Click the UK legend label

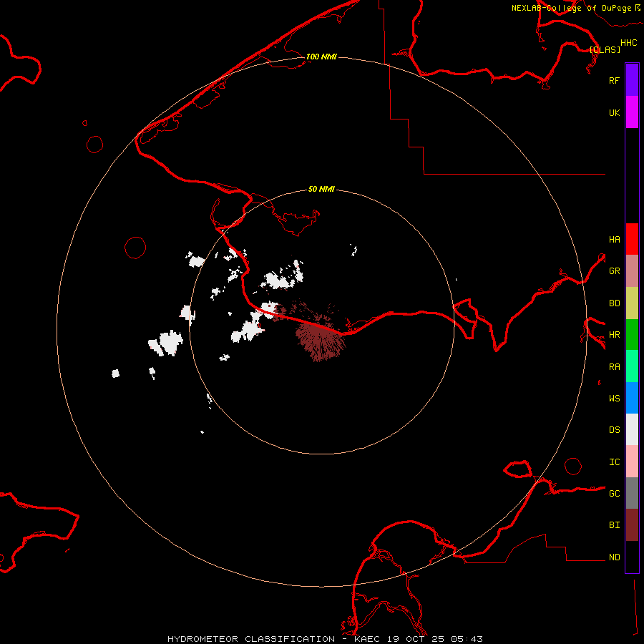(615, 113)
